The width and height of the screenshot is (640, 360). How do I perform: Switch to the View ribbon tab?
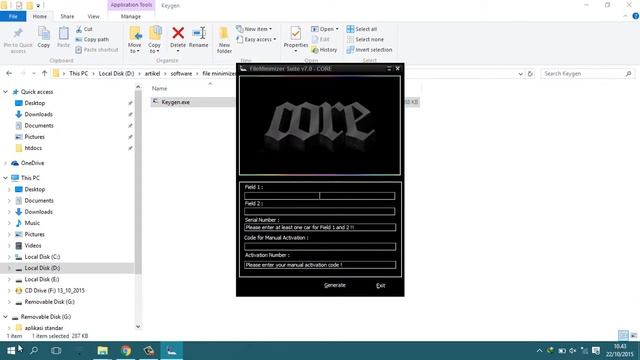point(93,16)
